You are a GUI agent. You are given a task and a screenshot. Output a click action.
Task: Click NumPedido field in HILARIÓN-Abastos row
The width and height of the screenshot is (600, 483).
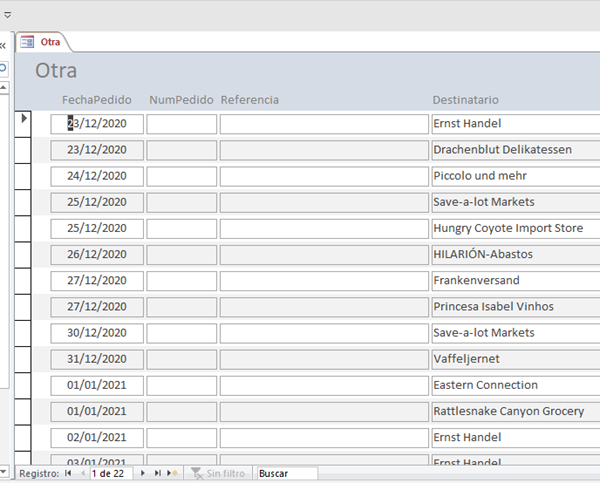pos(182,255)
